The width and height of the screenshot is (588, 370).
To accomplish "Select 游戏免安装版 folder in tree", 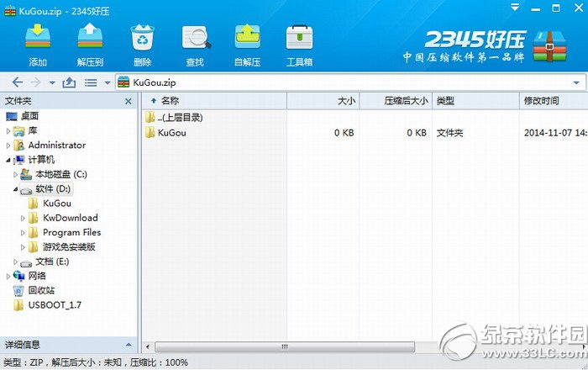I will [x=62, y=247].
